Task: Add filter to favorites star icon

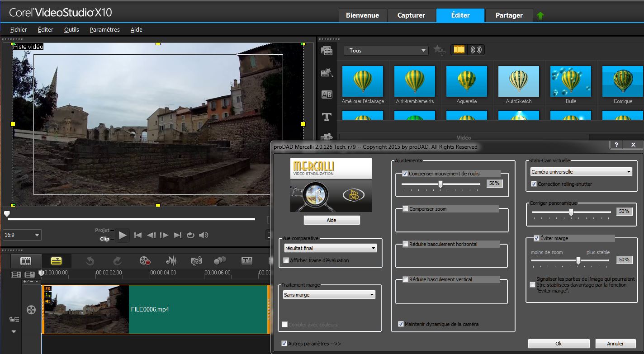Action: click(x=439, y=50)
